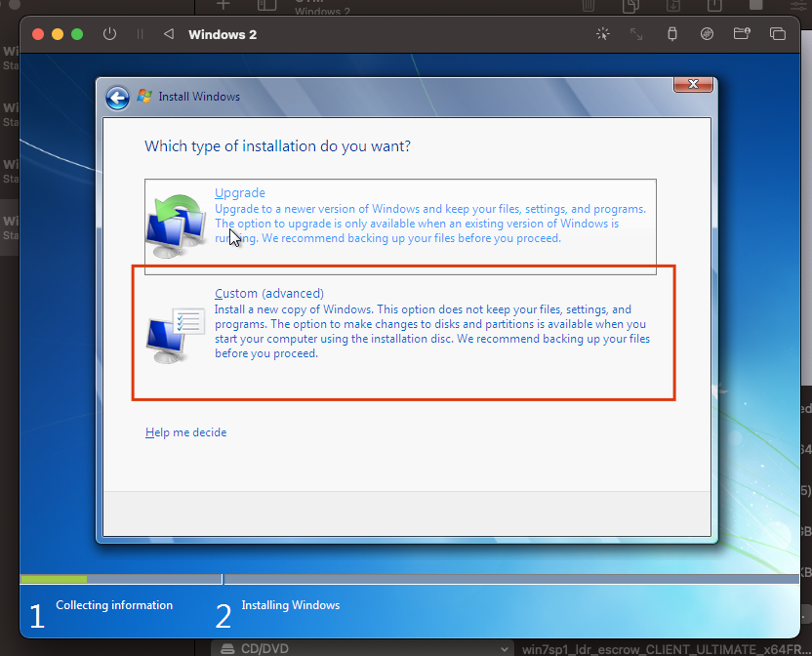The width and height of the screenshot is (812, 656).
Task: Open the USB devices icon menu
Action: click(672, 34)
